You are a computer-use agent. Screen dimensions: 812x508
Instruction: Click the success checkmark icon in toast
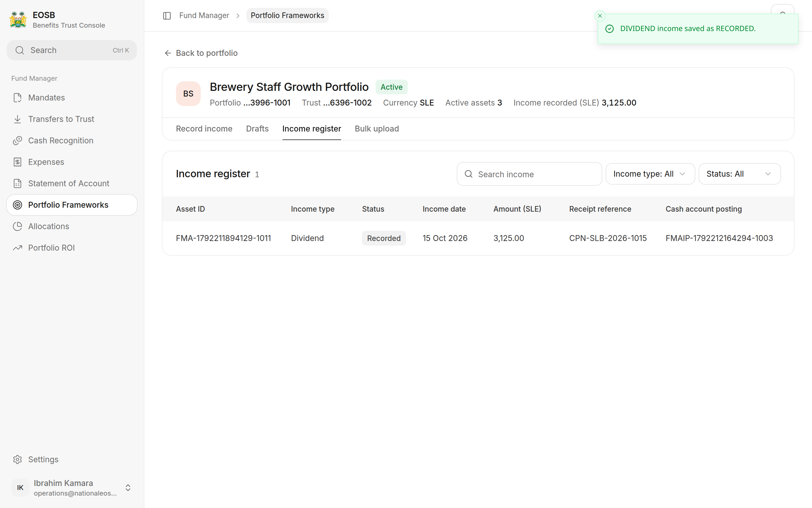609,29
